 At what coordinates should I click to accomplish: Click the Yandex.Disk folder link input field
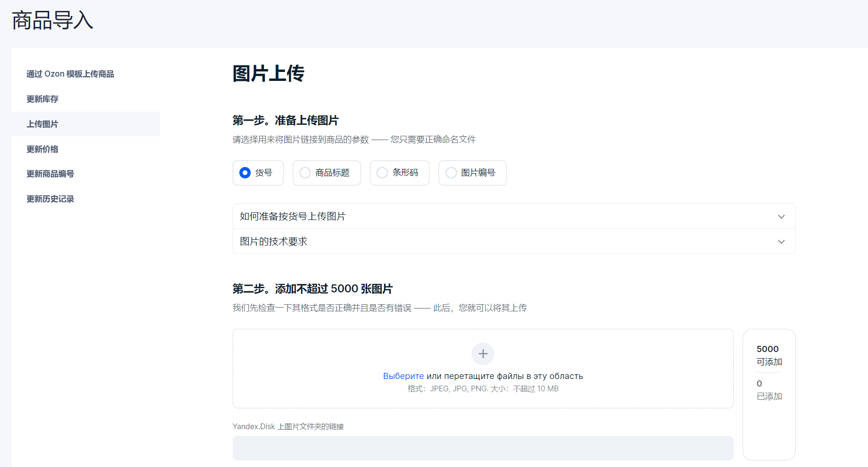click(x=483, y=448)
